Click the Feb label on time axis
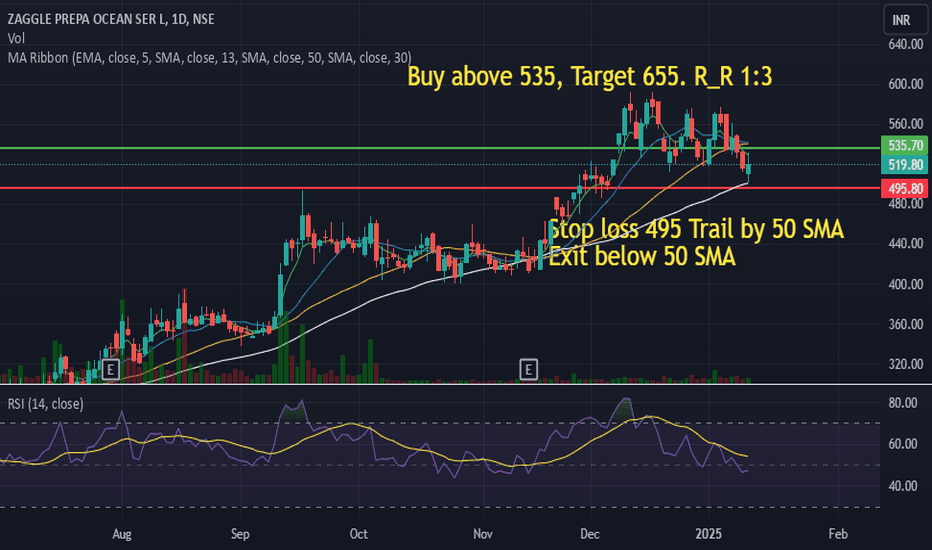This screenshot has width=932, height=550. coord(838,534)
